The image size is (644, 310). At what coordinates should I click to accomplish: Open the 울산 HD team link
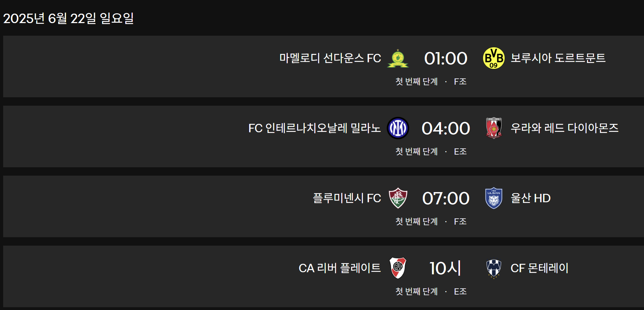(x=529, y=198)
